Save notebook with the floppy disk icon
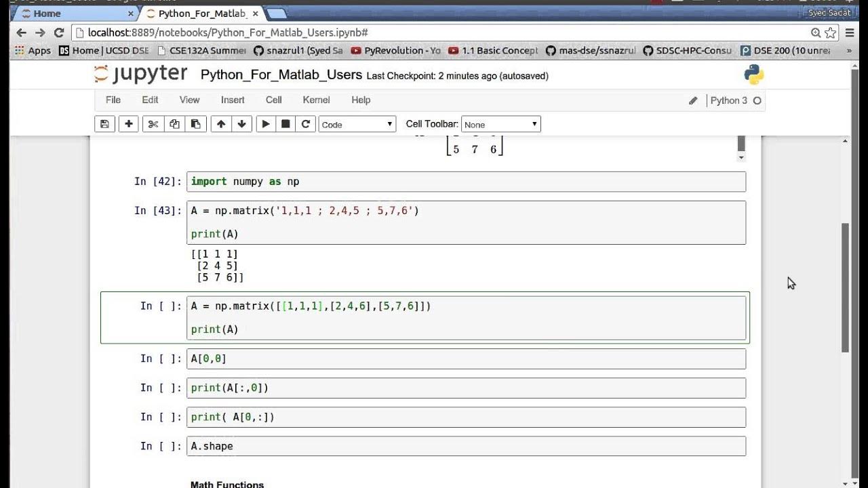Image resolution: width=868 pixels, height=488 pixels. [x=104, y=124]
